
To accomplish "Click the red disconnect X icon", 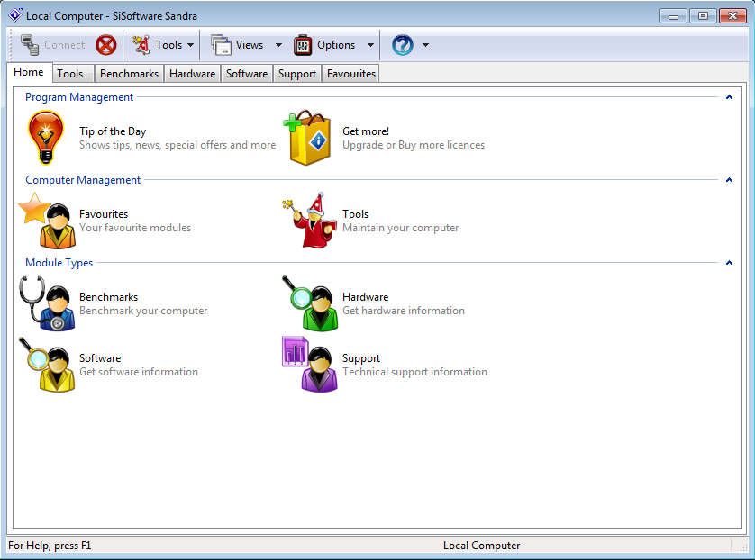I will pyautogui.click(x=106, y=45).
